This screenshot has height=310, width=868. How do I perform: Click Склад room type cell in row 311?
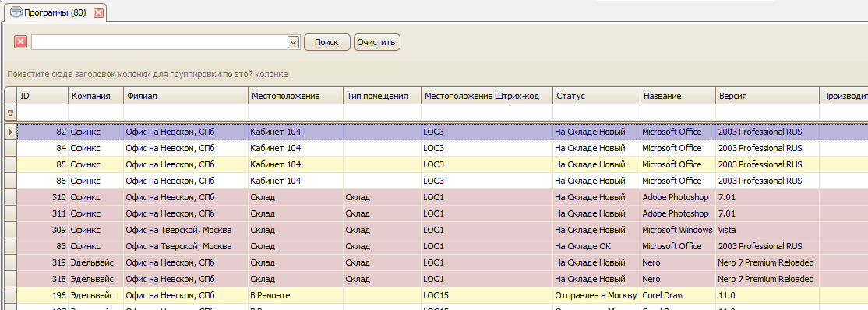coord(382,213)
